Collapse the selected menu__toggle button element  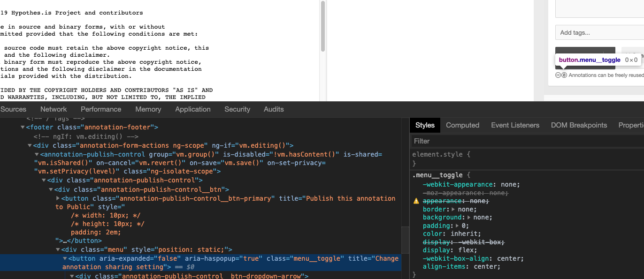pos(65,258)
